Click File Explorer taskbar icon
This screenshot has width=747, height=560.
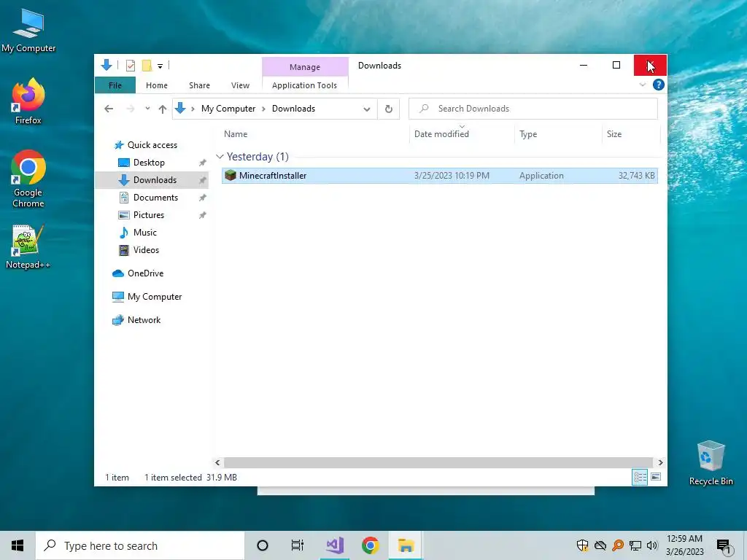click(x=406, y=545)
